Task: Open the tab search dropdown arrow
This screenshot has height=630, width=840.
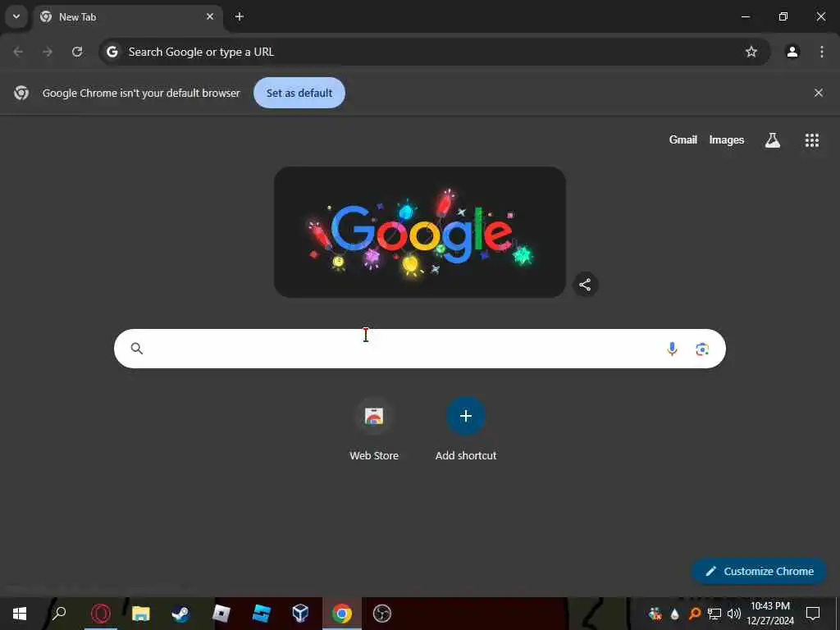Action: (16, 16)
